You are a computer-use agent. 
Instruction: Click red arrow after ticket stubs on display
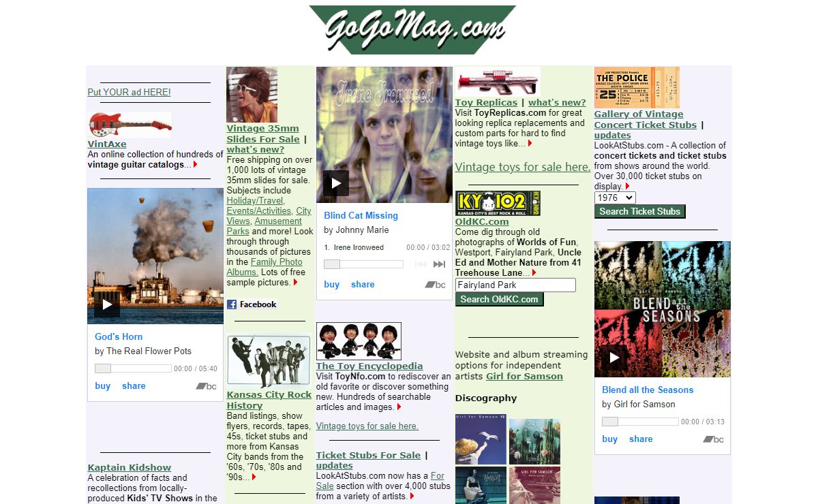[x=627, y=186]
